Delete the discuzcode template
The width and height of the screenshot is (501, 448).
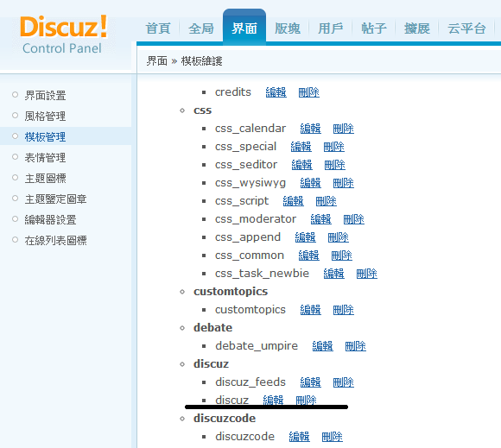pyautogui.click(x=333, y=437)
